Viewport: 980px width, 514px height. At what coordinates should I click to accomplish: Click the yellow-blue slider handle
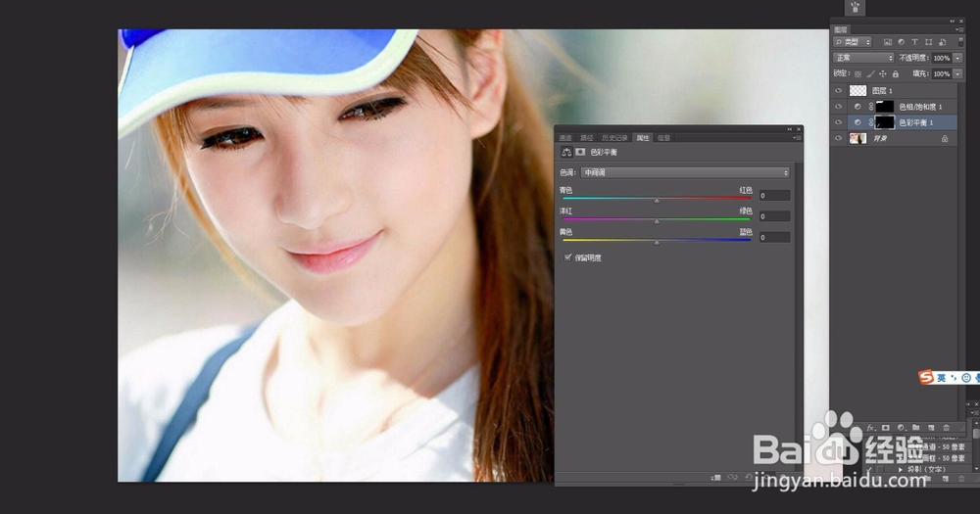657,243
